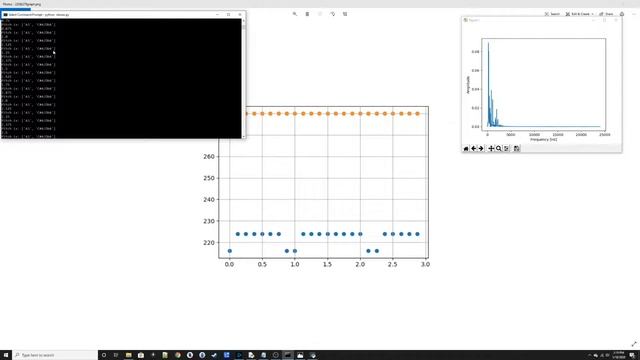Reset the Figure view with Home icon

pos(466,149)
